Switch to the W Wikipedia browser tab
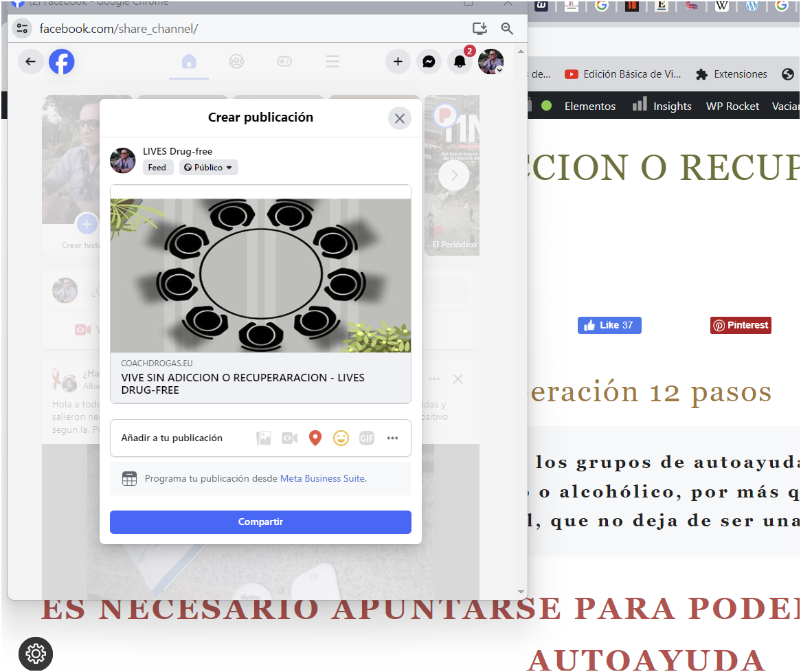 722,5
